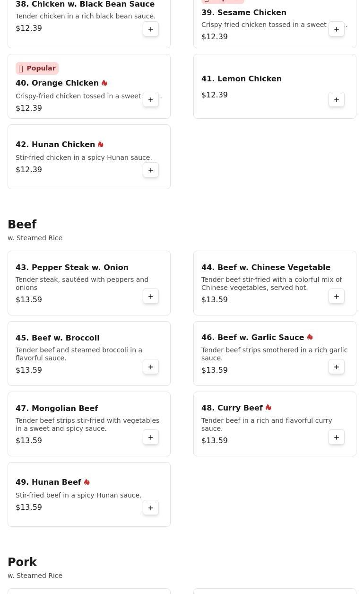Viewport: 364px width, 594px height.
Task: Add Beef w. Broccoli to order
Action: [151, 367]
